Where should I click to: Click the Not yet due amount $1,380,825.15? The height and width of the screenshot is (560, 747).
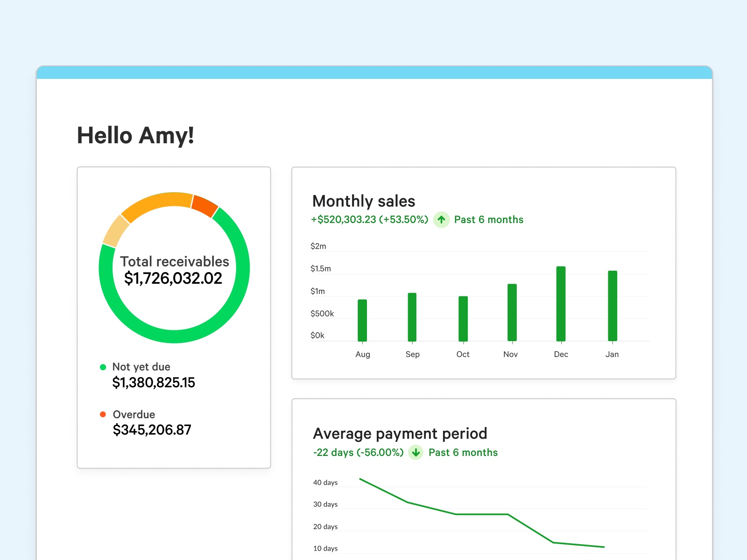click(154, 383)
